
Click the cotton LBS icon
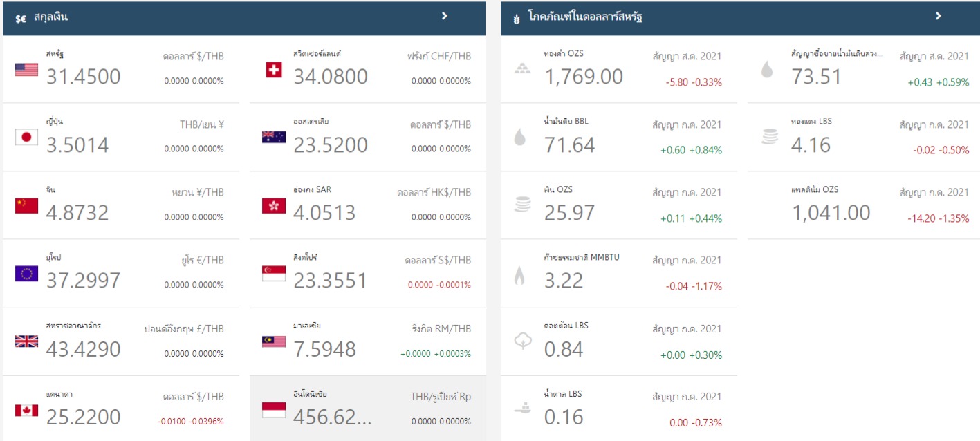tap(522, 341)
